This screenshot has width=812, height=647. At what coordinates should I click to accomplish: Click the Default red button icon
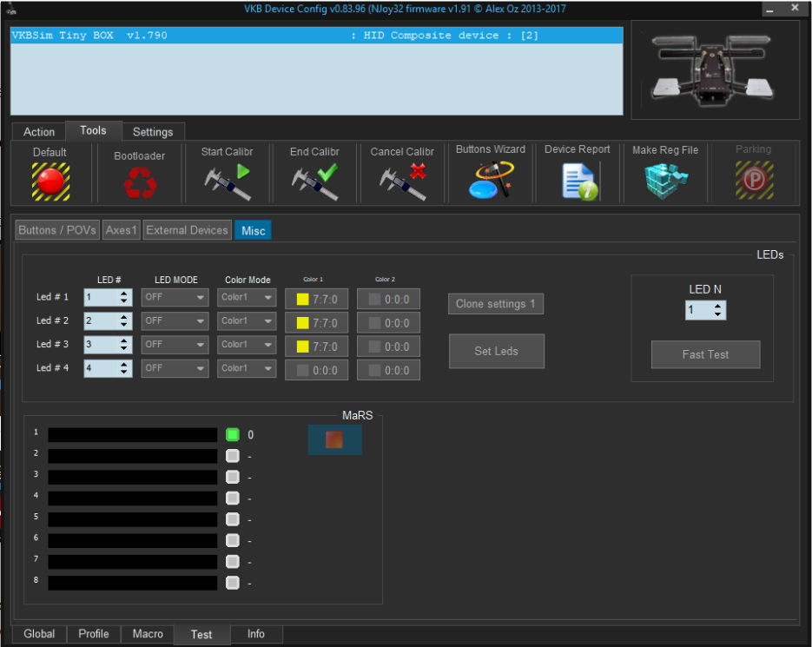[50, 182]
